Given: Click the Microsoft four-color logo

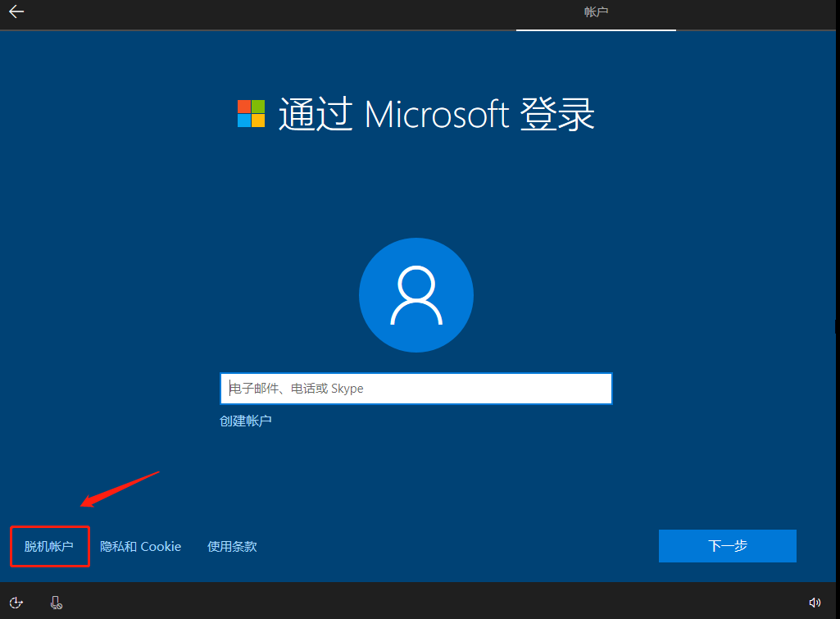Looking at the screenshot, I should [x=252, y=113].
